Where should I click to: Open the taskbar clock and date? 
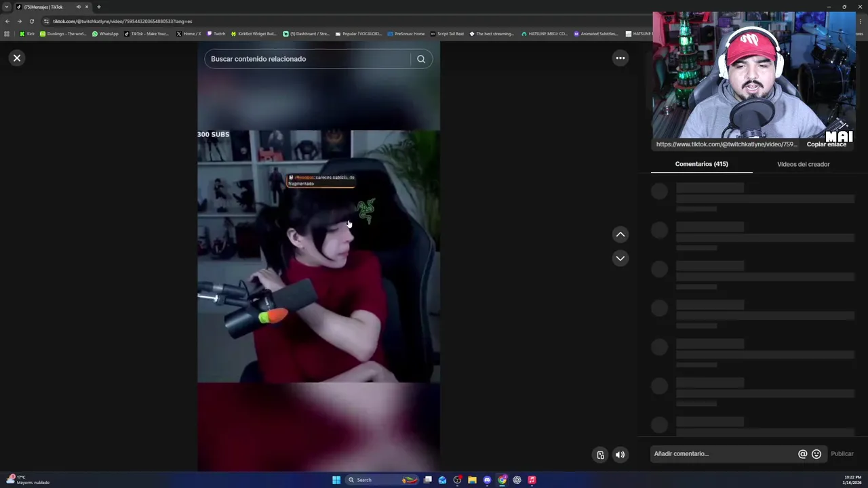click(853, 480)
